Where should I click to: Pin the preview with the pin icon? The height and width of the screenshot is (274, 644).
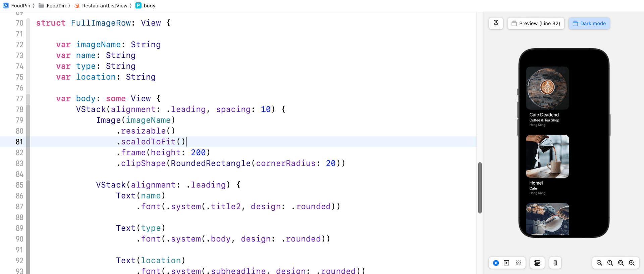tap(496, 24)
